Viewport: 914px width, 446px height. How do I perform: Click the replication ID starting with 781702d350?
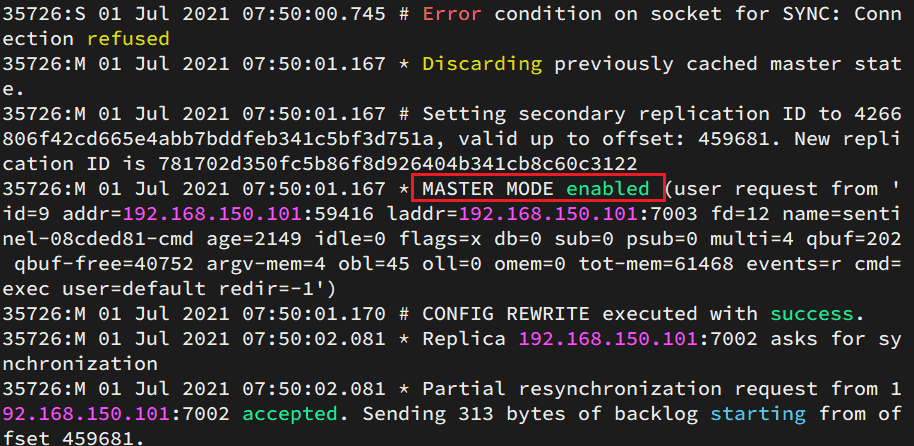tap(398, 164)
